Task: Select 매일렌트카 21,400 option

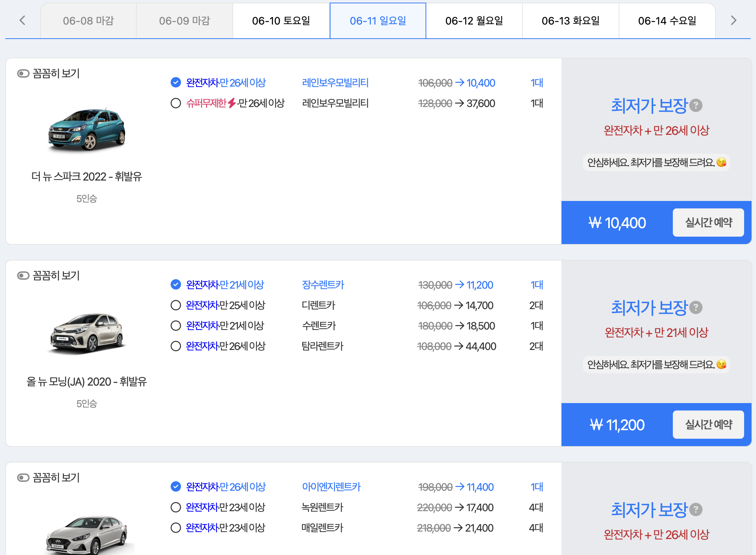Action: (x=176, y=528)
